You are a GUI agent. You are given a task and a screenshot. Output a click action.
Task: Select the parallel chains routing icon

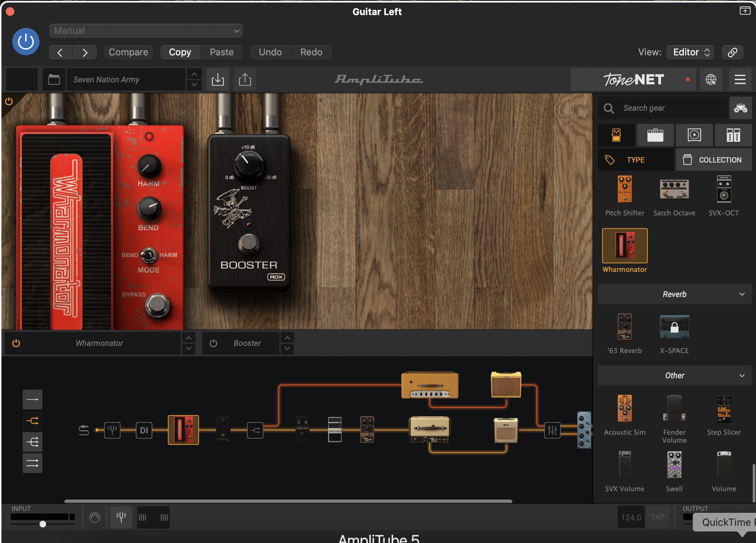[32, 463]
